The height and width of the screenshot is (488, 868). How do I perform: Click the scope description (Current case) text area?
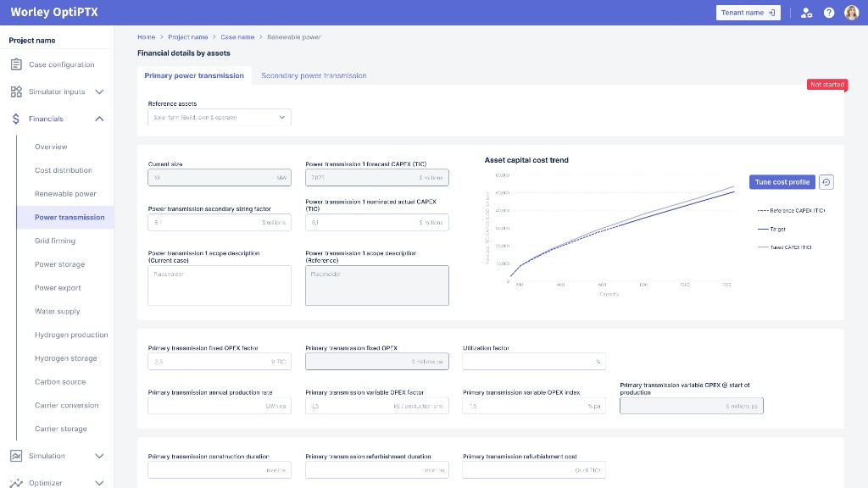tap(220, 286)
